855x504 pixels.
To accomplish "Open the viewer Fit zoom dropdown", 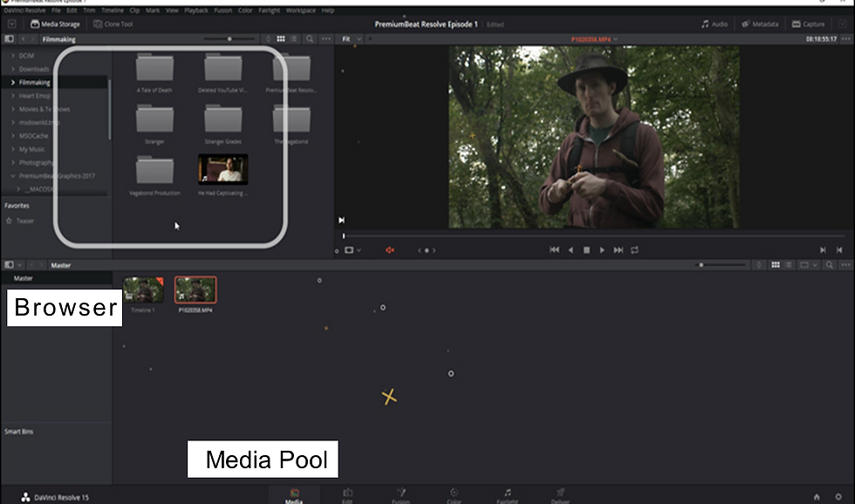I will 352,39.
